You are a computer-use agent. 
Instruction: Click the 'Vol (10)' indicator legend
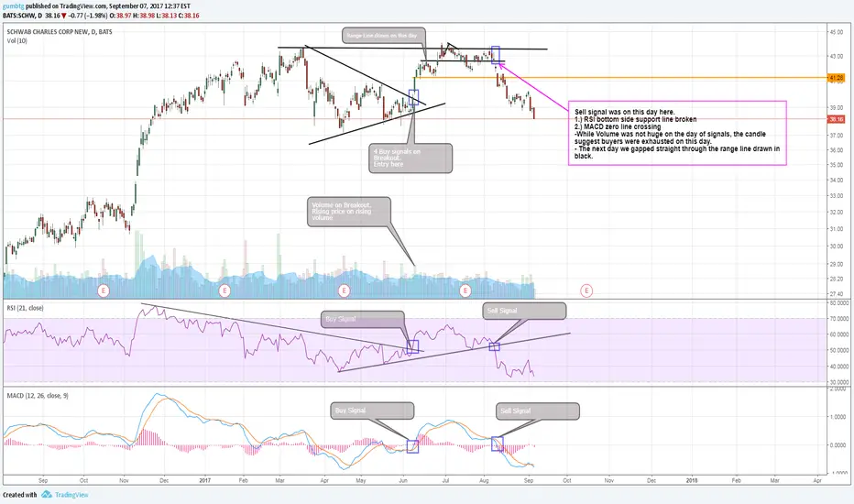click(x=16, y=41)
